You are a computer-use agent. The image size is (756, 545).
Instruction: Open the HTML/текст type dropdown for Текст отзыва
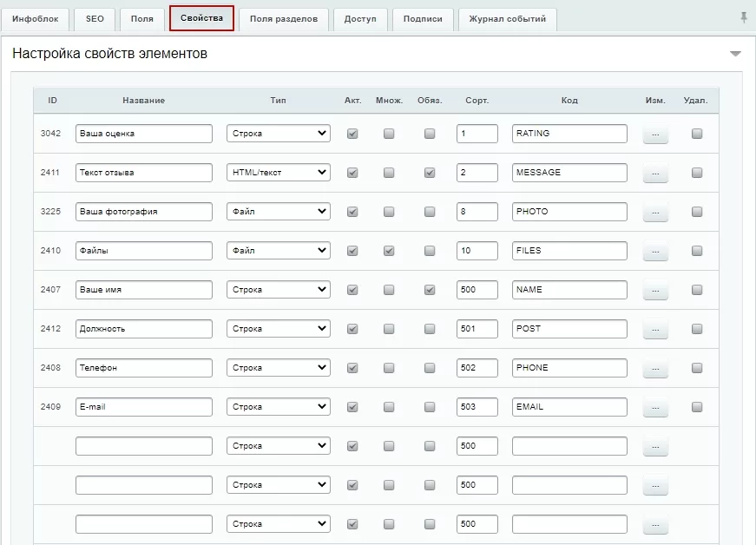click(279, 173)
